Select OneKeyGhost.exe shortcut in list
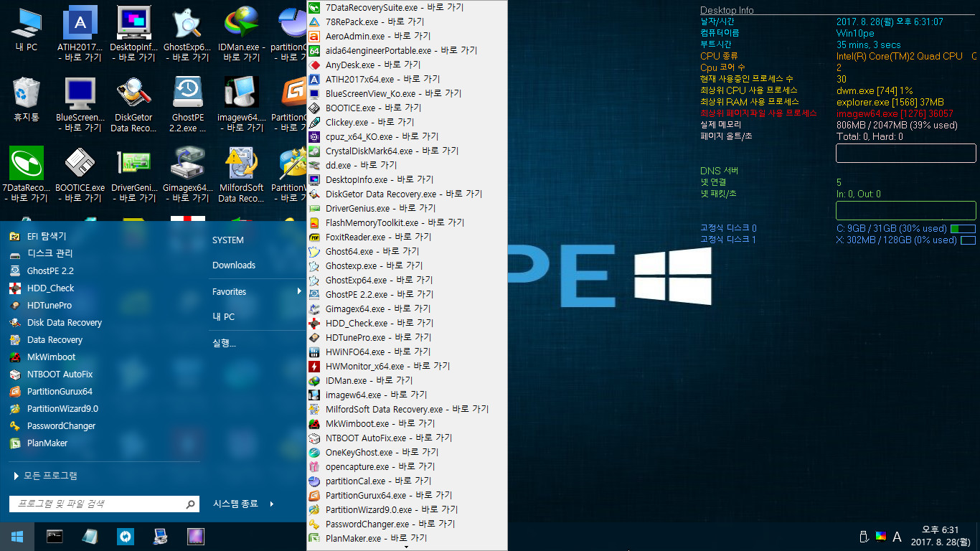The width and height of the screenshot is (980, 551). point(407,452)
